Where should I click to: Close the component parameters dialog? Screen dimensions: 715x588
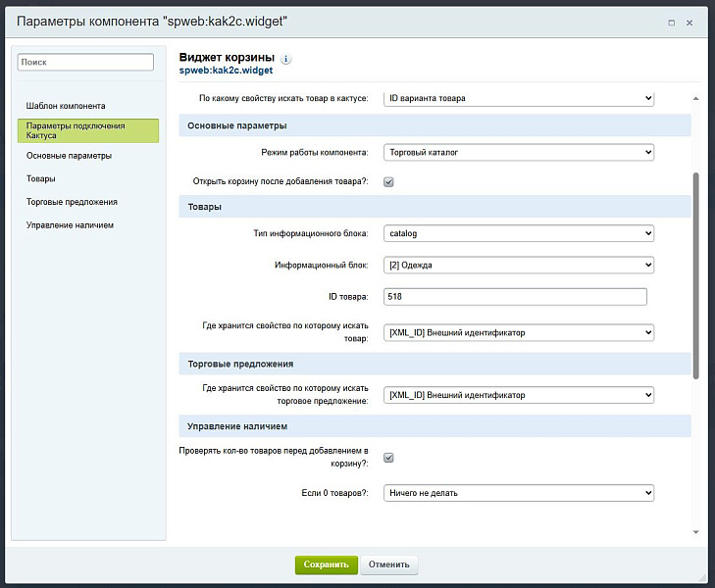coord(692,22)
